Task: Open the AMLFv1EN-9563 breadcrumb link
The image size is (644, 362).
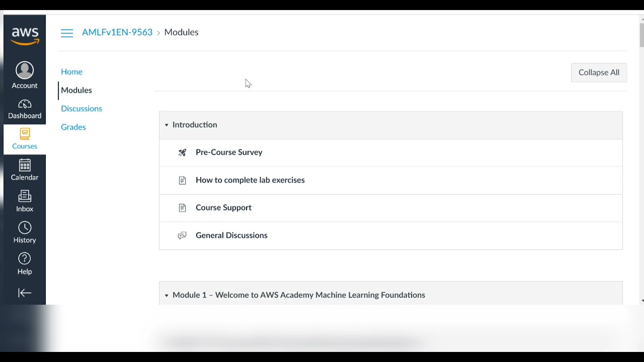Action: [117, 32]
